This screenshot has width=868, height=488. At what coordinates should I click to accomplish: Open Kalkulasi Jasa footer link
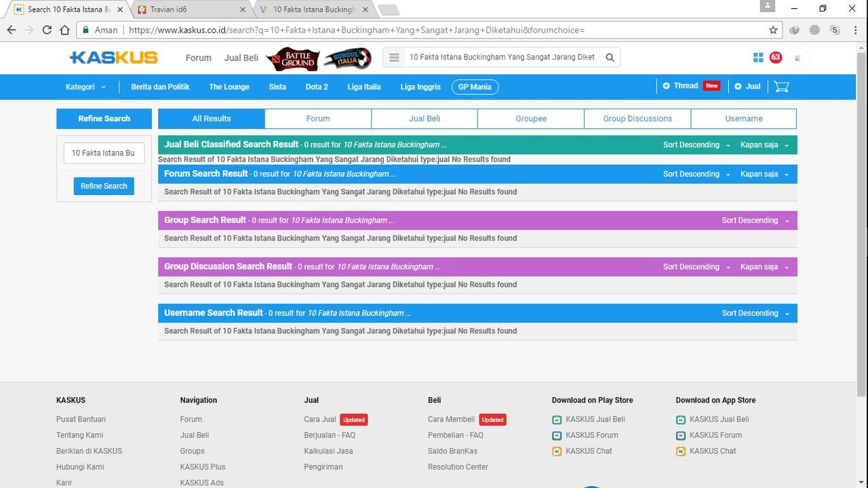[x=328, y=451]
